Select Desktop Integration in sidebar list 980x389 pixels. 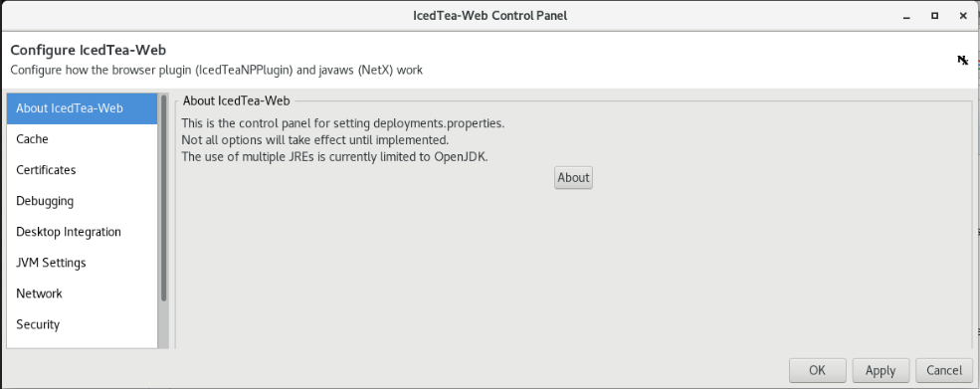[x=82, y=232]
